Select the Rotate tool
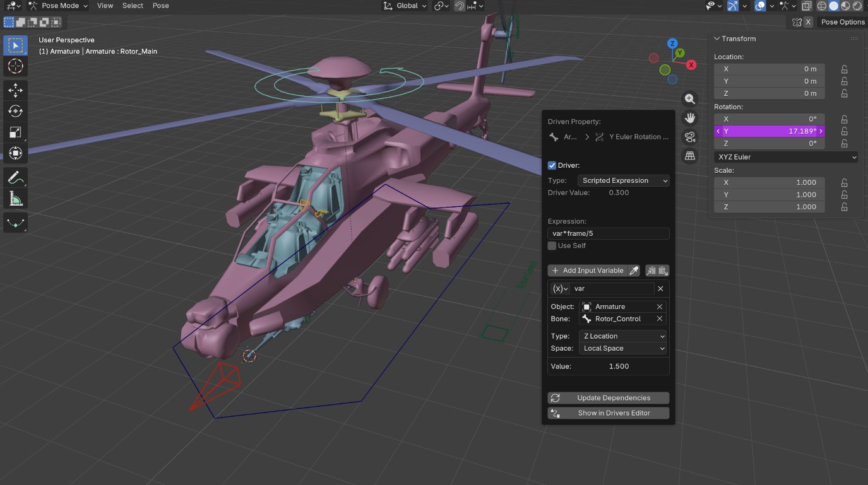 coord(15,111)
